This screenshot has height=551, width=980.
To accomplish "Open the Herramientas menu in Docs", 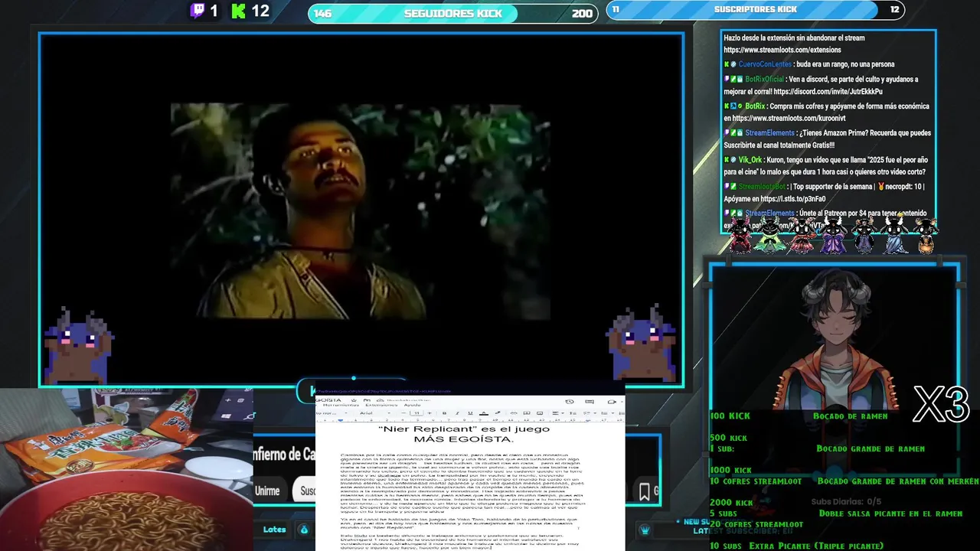I will [x=341, y=405].
